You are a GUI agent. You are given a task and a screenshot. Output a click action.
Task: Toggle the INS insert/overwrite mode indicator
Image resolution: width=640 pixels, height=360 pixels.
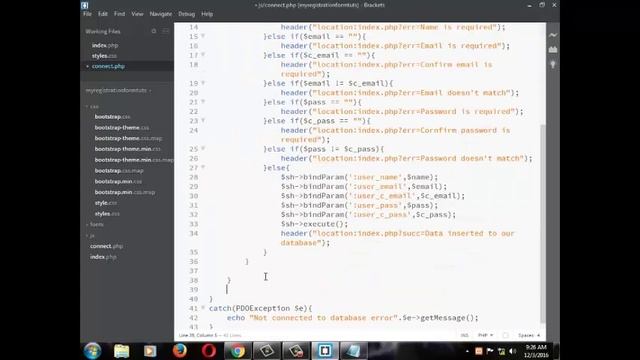(464, 335)
